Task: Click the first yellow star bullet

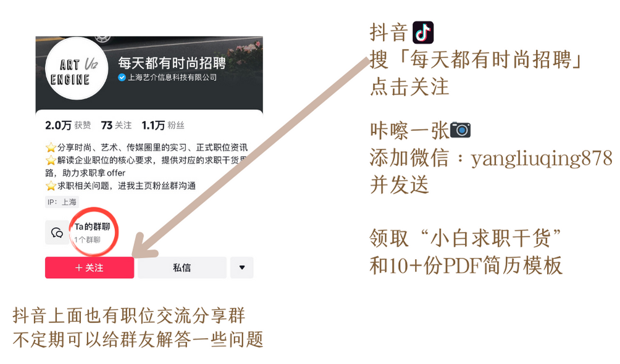Action: pyautogui.click(x=51, y=148)
